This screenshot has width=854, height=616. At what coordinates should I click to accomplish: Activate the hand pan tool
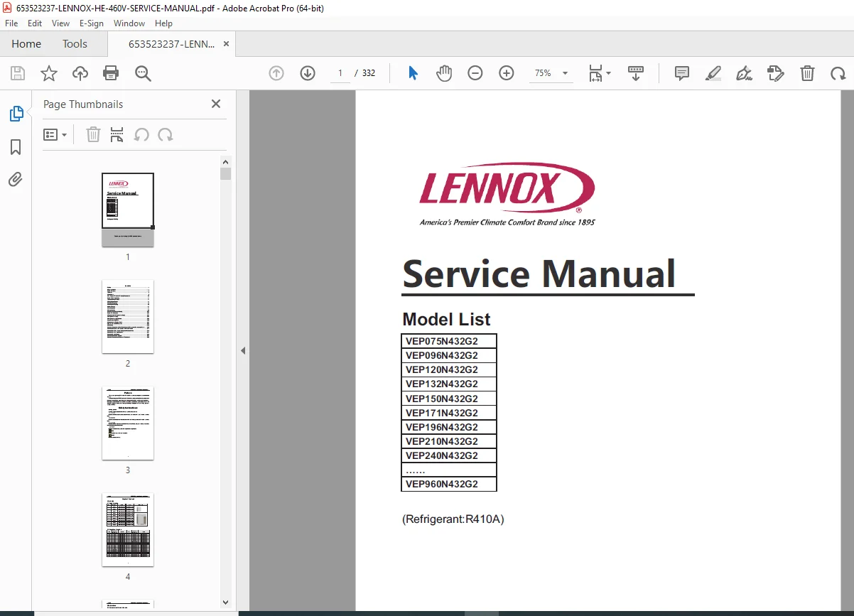click(444, 73)
